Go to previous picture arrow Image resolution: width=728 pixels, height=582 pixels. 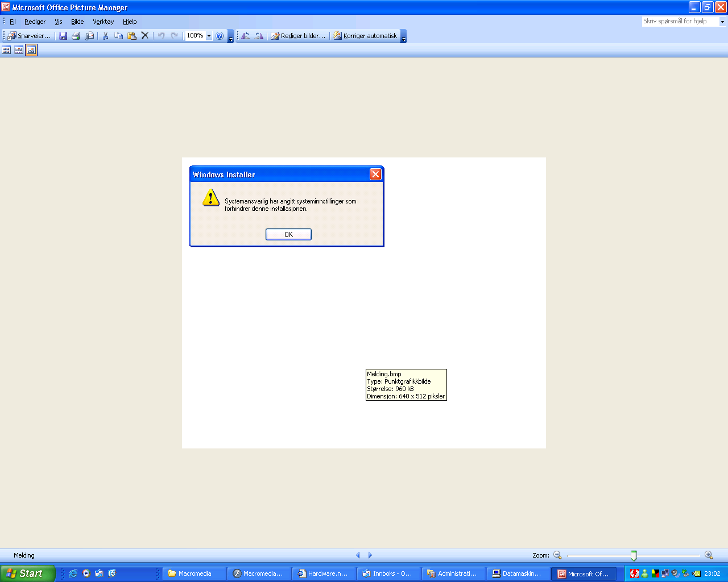pyautogui.click(x=358, y=555)
